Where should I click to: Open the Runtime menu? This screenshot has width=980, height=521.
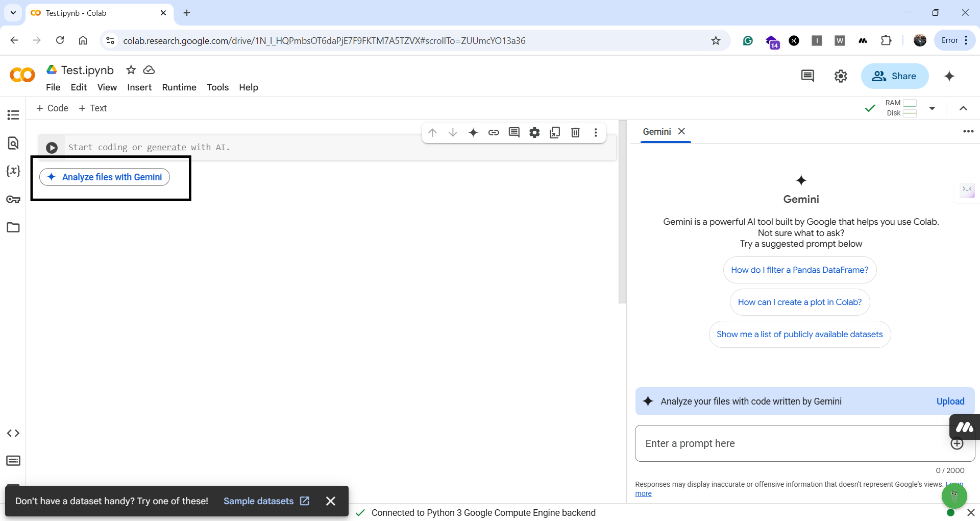pos(179,87)
